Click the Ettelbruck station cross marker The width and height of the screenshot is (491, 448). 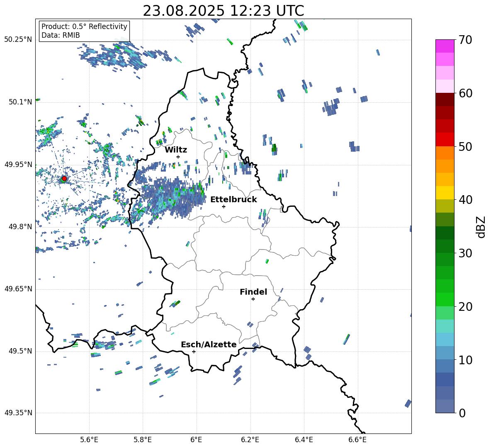(224, 206)
